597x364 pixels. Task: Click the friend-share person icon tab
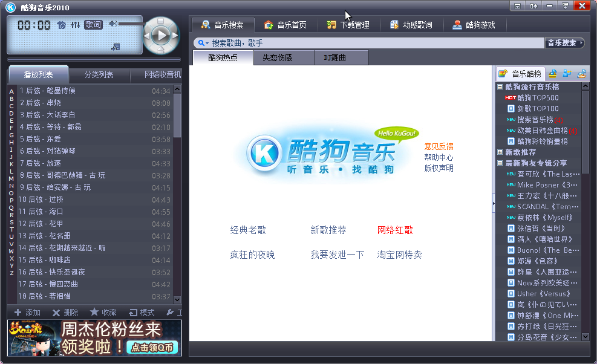(567, 73)
